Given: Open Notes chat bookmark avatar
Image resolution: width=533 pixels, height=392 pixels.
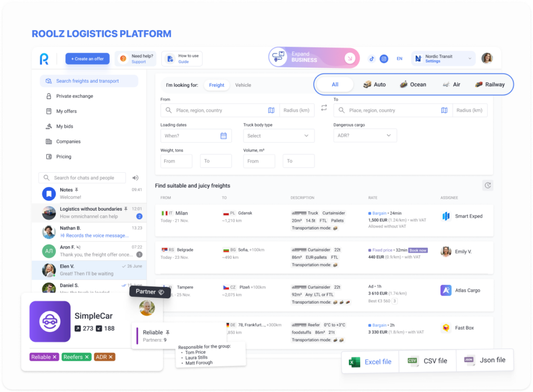Looking at the screenshot, I should click(49, 194).
